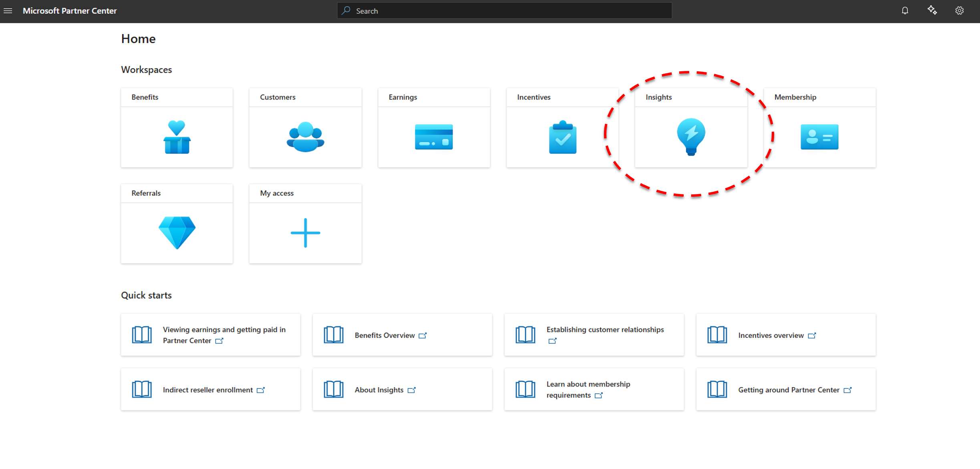Image resolution: width=980 pixels, height=469 pixels.
Task: Click the search magnifier icon
Action: 346,11
